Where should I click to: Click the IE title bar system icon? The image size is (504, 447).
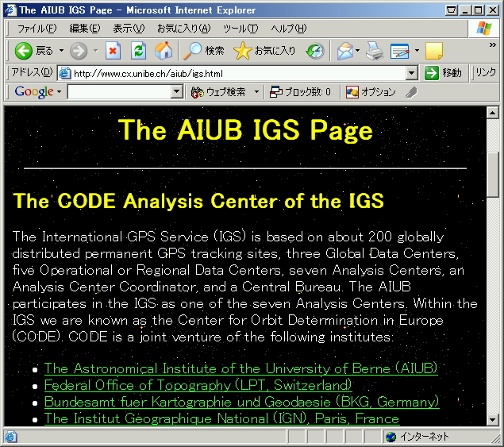coord(10,10)
